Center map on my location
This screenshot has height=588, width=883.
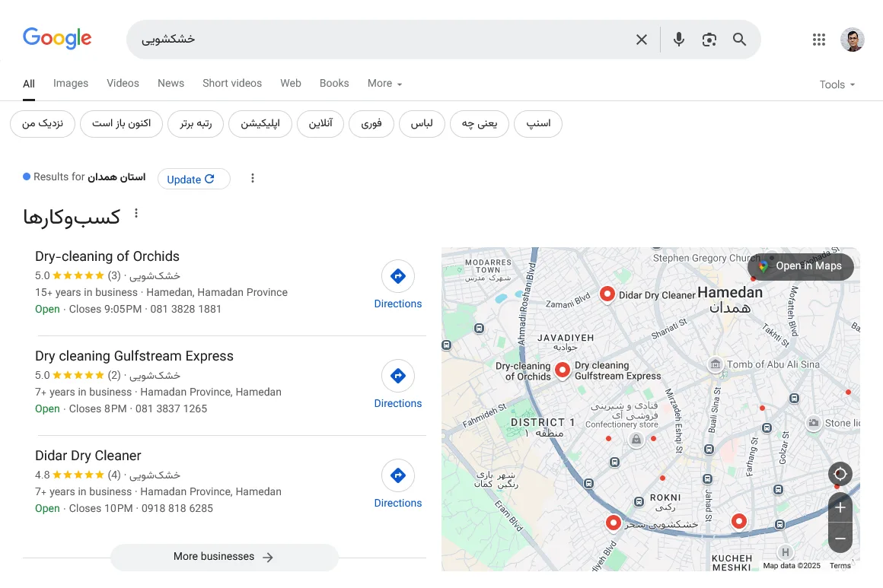840,474
